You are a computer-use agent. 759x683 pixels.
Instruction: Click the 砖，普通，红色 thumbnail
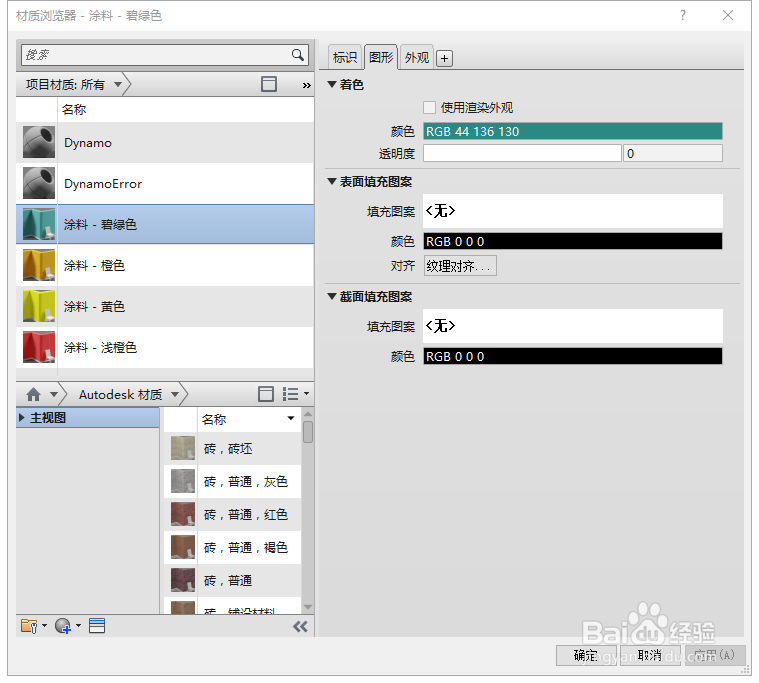coord(183,514)
